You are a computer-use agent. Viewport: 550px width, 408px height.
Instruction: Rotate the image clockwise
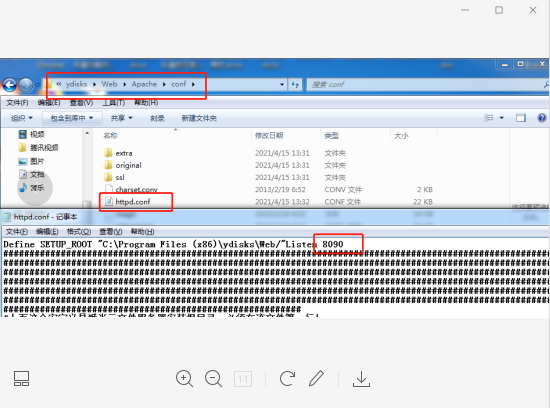[287, 379]
